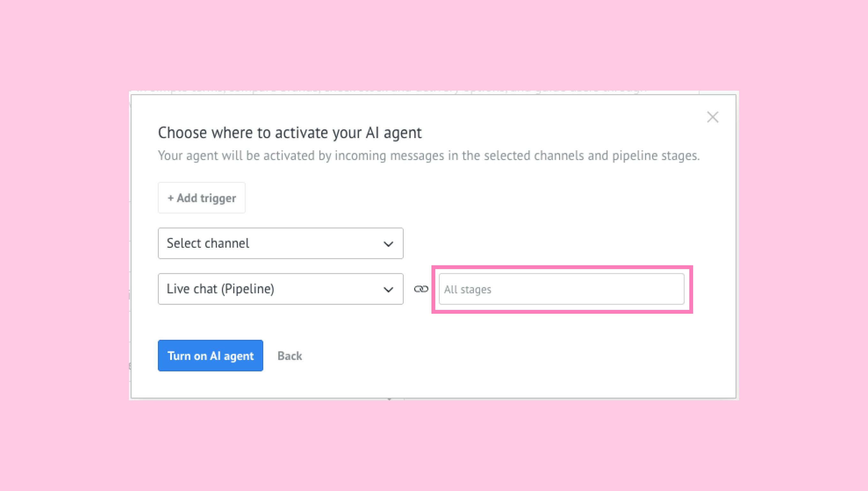Click the chain link icon between fields
868x491 pixels.
[421, 289]
